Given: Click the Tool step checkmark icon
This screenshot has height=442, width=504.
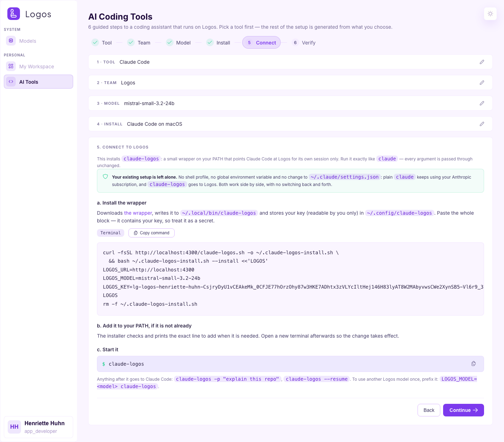Looking at the screenshot, I should tap(95, 42).
